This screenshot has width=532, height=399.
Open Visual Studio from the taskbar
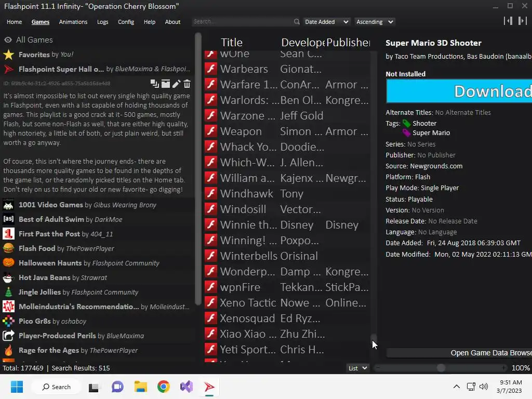(187, 387)
